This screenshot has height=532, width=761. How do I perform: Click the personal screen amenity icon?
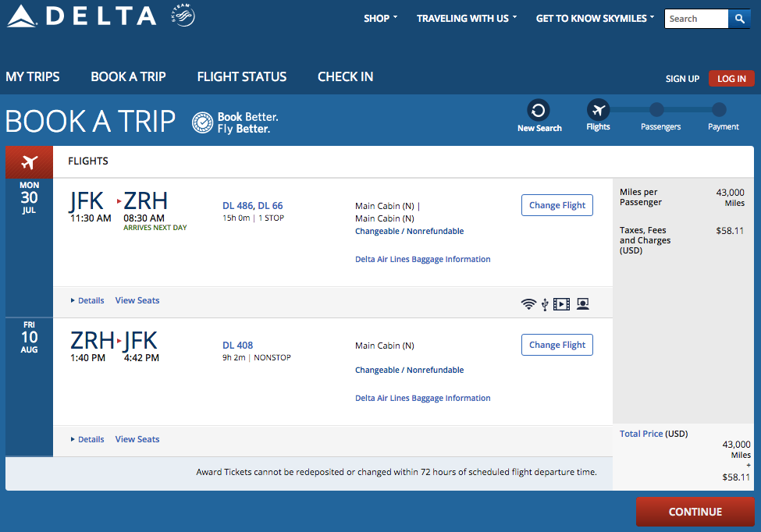pyautogui.click(x=583, y=304)
